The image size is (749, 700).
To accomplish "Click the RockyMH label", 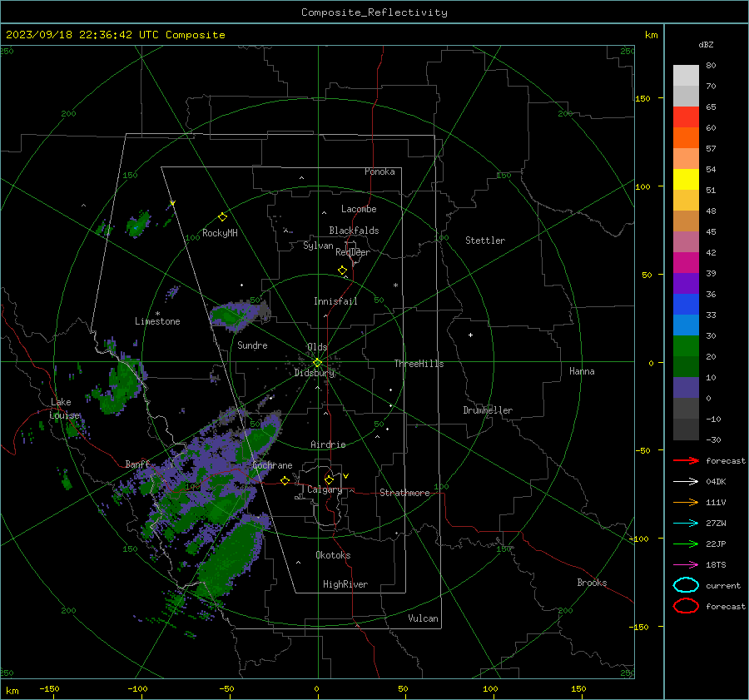I will pos(220,233).
